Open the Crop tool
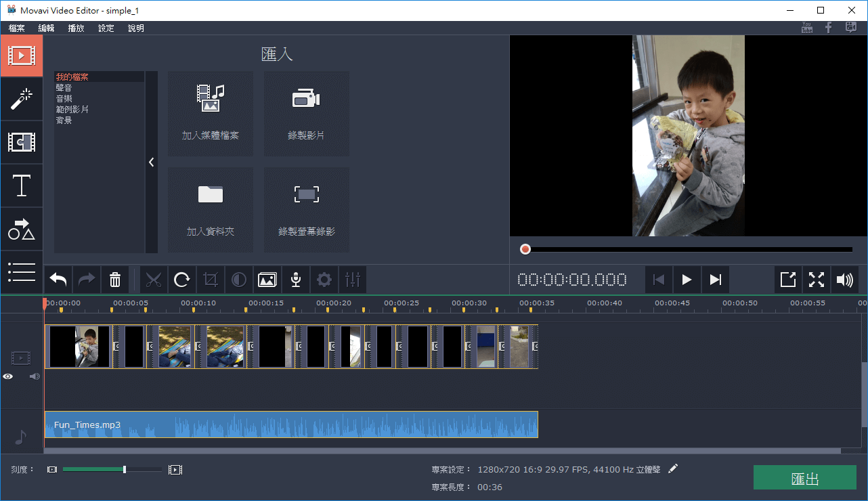The height and width of the screenshot is (501, 868). point(211,280)
